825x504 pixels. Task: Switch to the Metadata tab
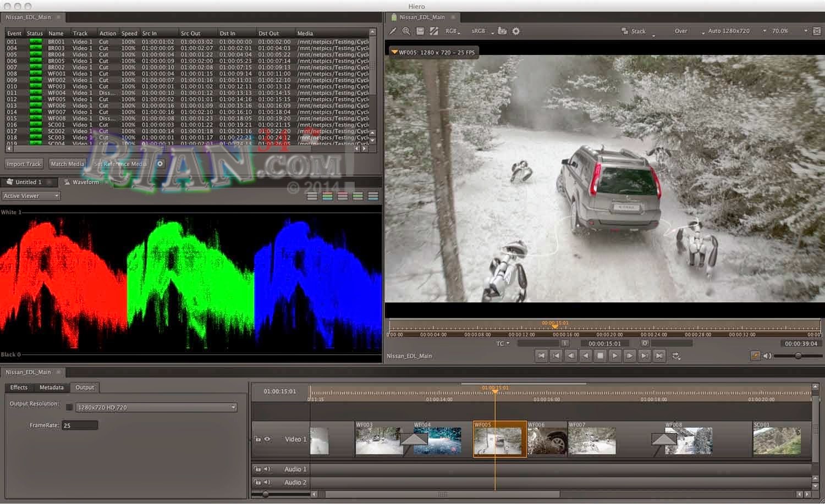click(52, 387)
